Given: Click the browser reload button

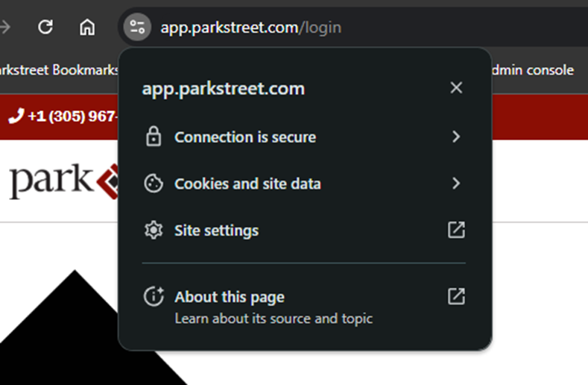Looking at the screenshot, I should (45, 27).
